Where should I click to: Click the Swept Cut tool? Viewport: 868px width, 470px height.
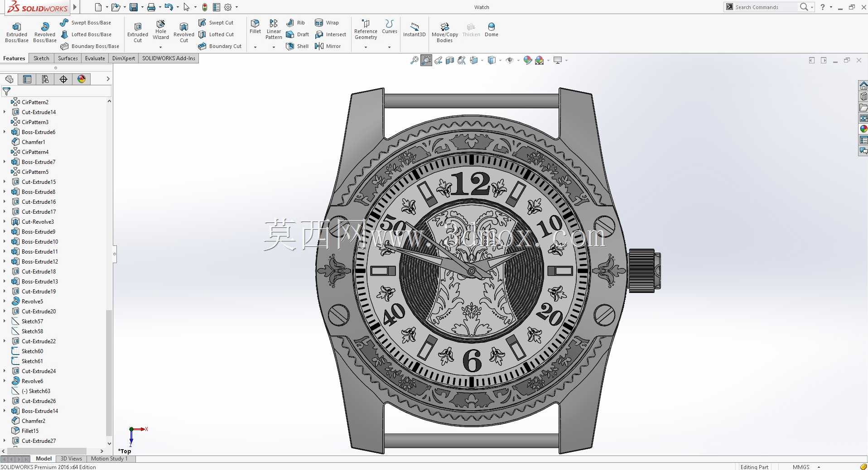pos(216,23)
